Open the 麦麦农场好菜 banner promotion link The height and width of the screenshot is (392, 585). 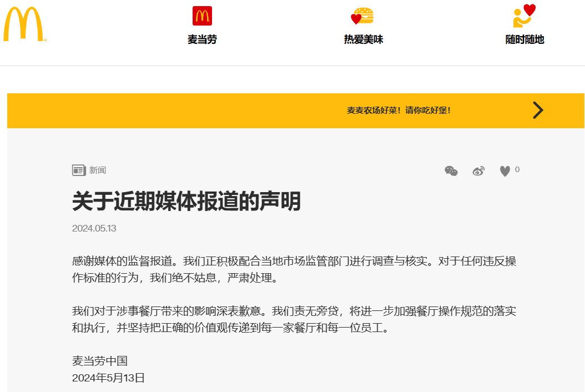click(x=399, y=110)
